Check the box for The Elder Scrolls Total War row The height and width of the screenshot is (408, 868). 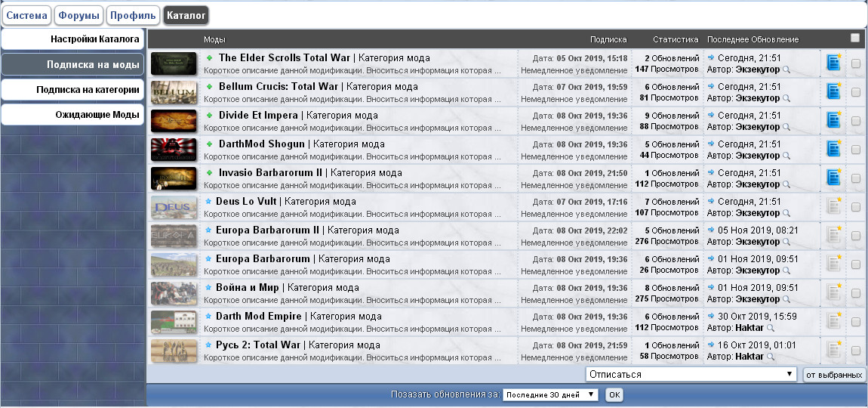click(856, 63)
